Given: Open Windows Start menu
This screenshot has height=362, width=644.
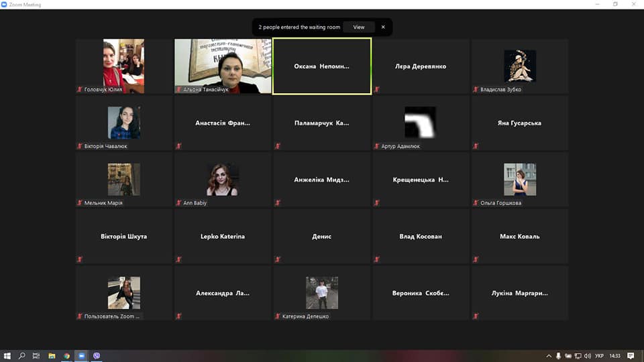Looking at the screenshot, I should tap(7, 356).
